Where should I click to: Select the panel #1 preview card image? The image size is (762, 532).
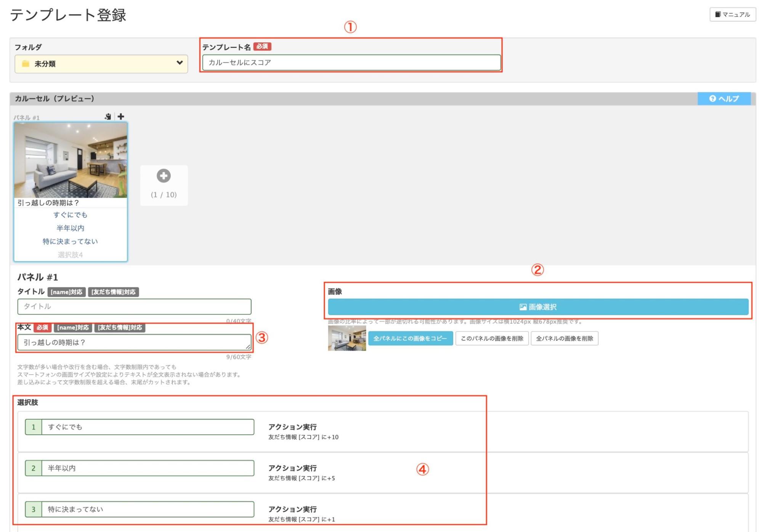71,160
